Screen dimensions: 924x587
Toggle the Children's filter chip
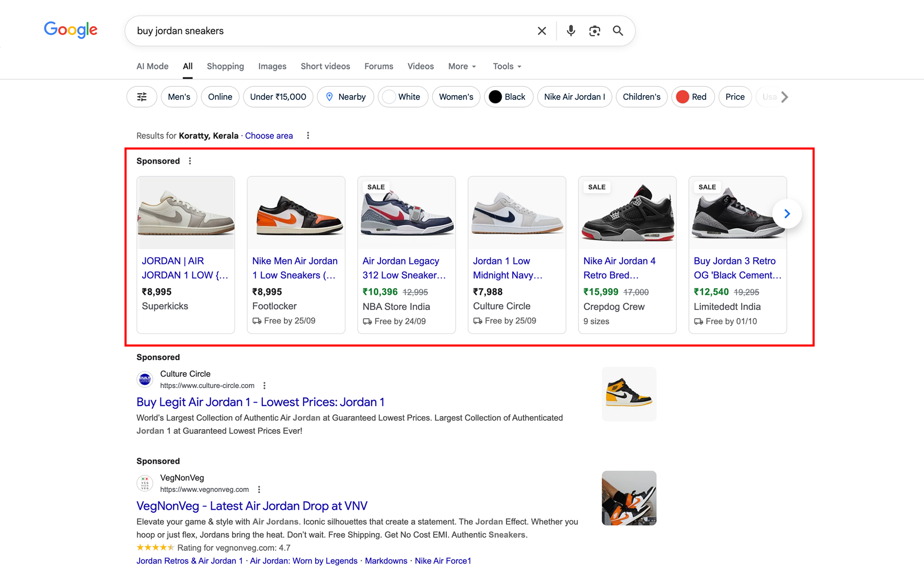coord(641,97)
